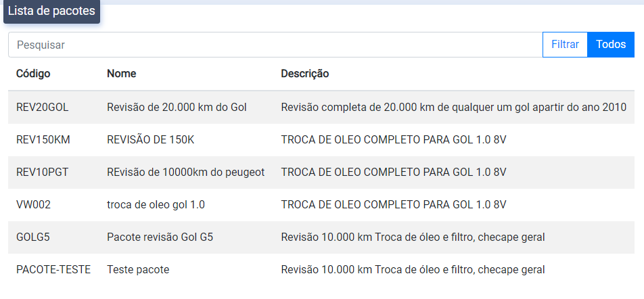
Task: Select the troca de oleo gol 1.0 name
Action: [x=156, y=204]
